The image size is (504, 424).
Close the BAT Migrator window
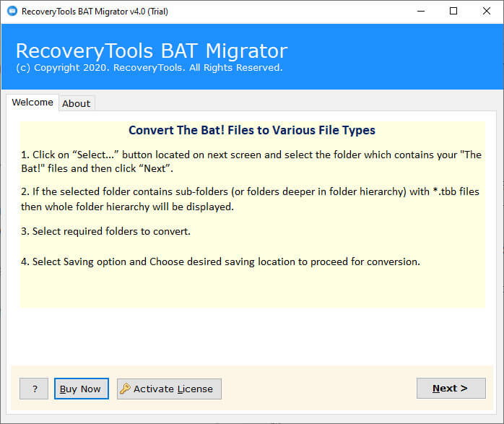tap(487, 12)
